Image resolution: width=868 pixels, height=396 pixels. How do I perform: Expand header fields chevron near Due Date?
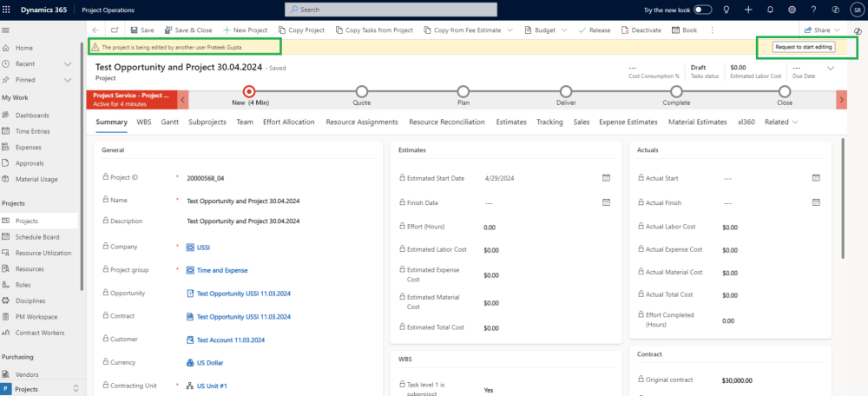pos(831,68)
